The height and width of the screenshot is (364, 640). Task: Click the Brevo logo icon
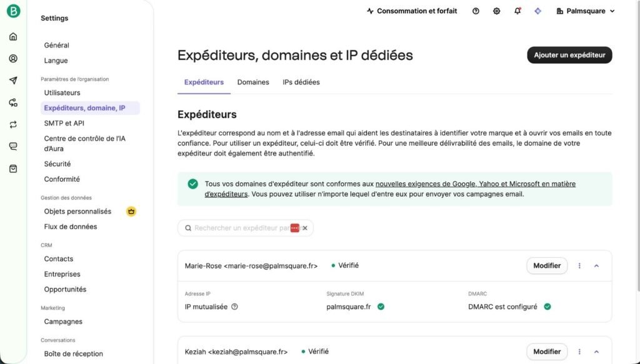(x=13, y=11)
